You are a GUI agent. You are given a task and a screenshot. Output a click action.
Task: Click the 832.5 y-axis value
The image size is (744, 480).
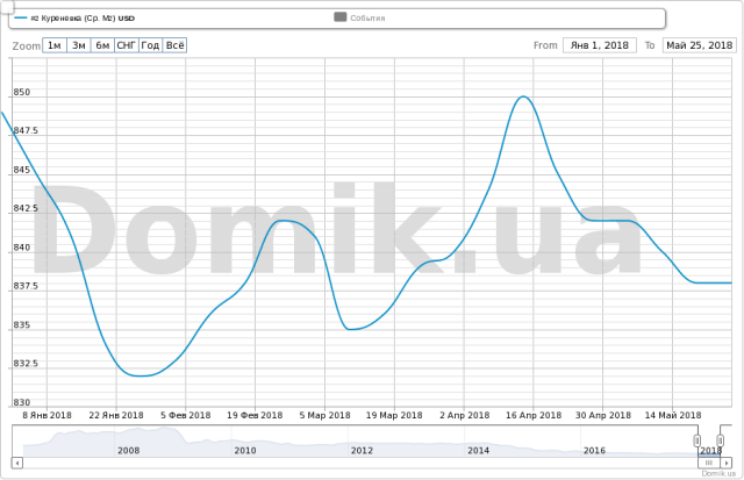(26, 364)
